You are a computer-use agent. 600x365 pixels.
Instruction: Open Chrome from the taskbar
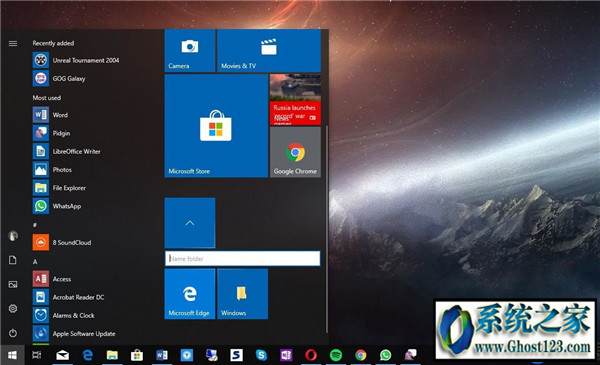click(x=360, y=355)
